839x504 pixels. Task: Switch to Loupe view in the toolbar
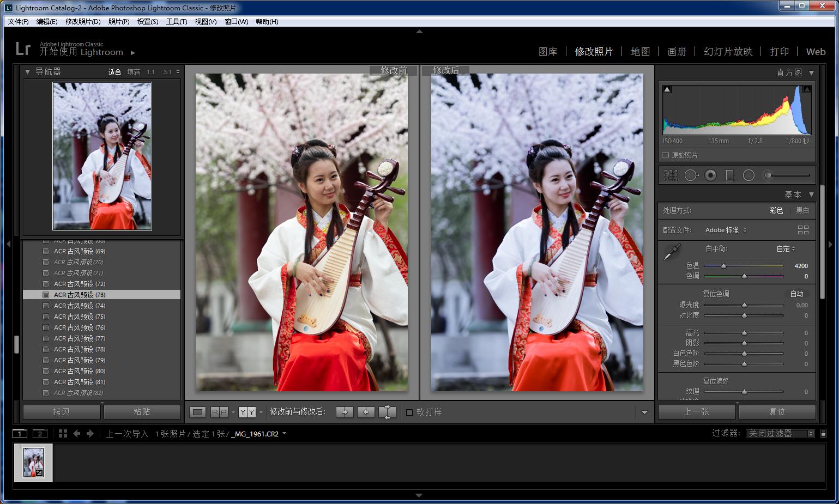pyautogui.click(x=197, y=412)
